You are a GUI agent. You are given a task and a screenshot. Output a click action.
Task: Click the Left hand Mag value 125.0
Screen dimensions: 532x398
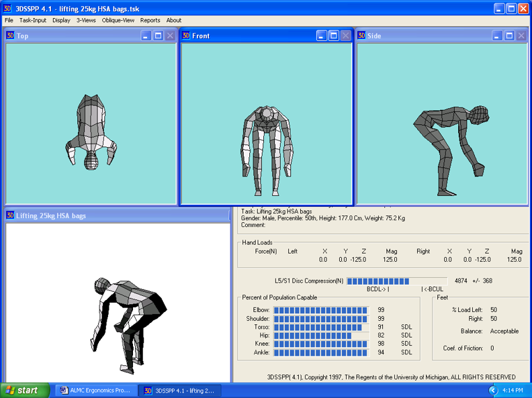coord(390,260)
